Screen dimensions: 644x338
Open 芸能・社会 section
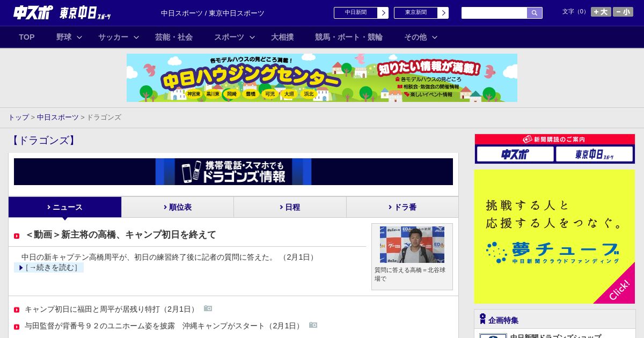(174, 37)
